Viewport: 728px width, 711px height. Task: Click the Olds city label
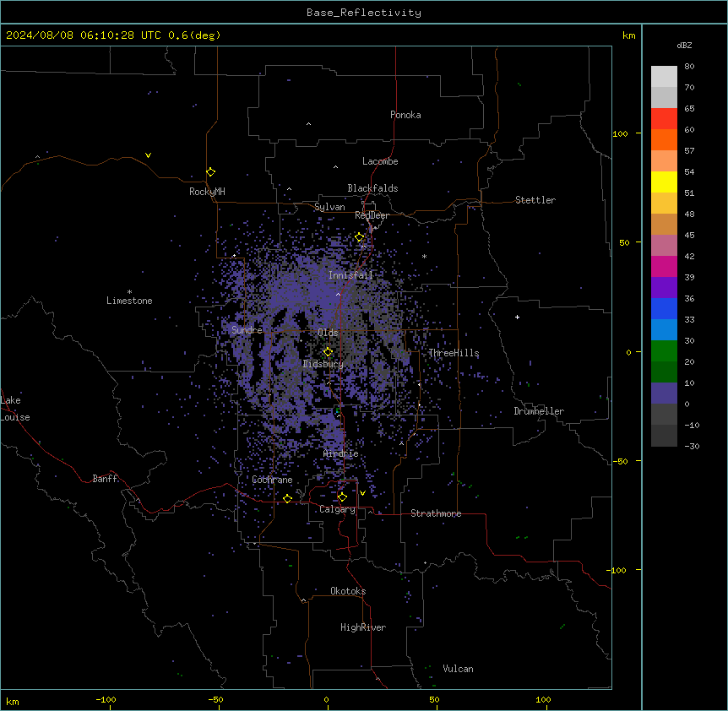coord(328,333)
